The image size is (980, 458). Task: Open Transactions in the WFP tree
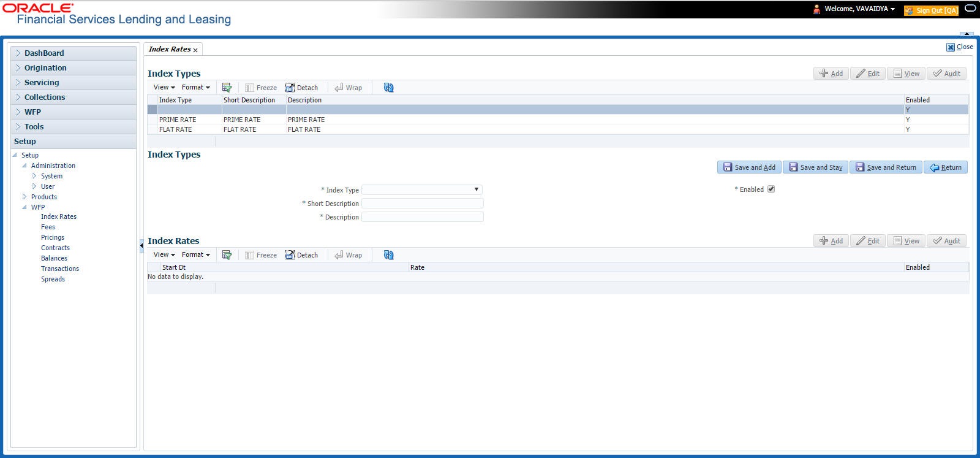[60, 269]
